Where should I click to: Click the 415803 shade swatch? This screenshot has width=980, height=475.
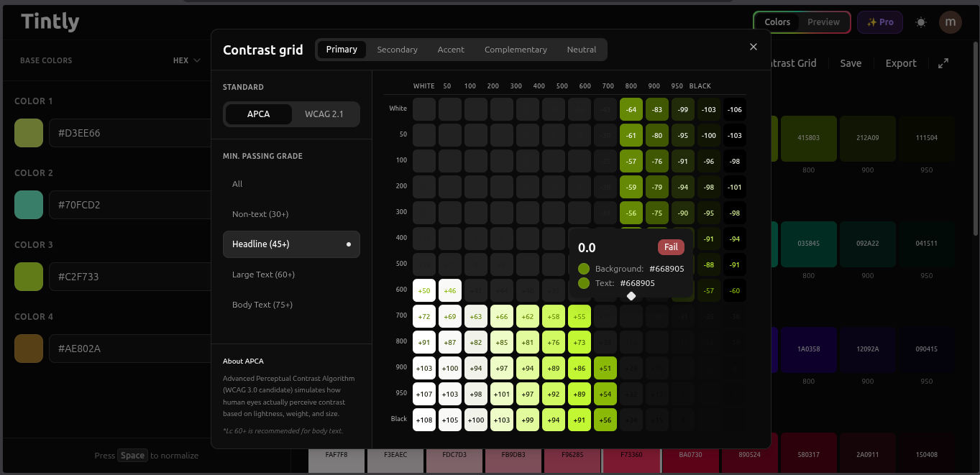pos(808,138)
